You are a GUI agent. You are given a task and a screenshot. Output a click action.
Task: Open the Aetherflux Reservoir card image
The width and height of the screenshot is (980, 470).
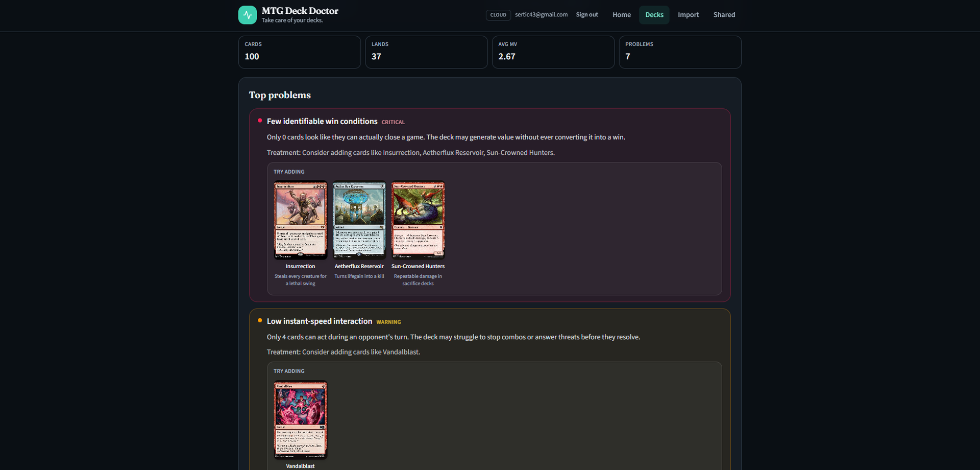359,220
